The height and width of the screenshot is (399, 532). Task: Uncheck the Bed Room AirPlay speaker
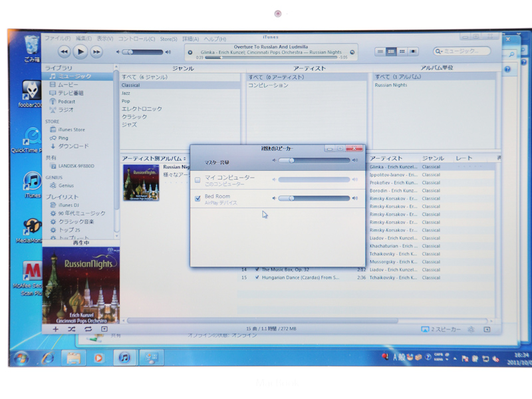pos(198,198)
